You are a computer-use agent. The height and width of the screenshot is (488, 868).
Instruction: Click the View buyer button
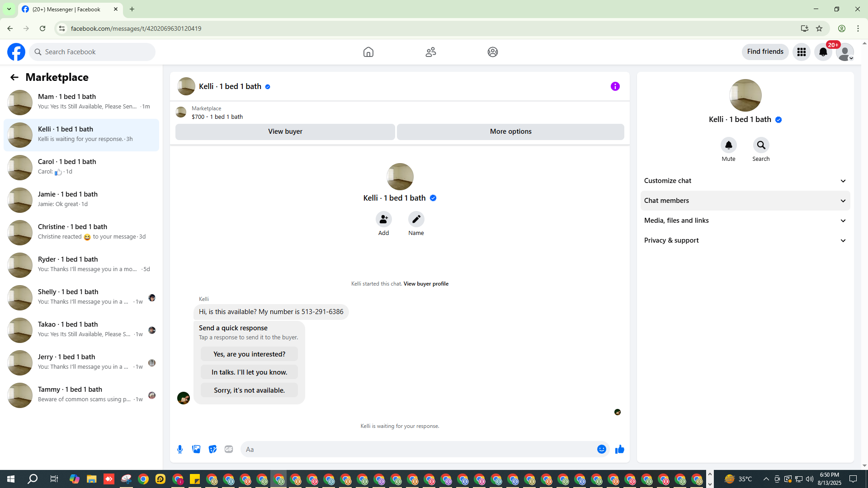pyautogui.click(x=285, y=131)
